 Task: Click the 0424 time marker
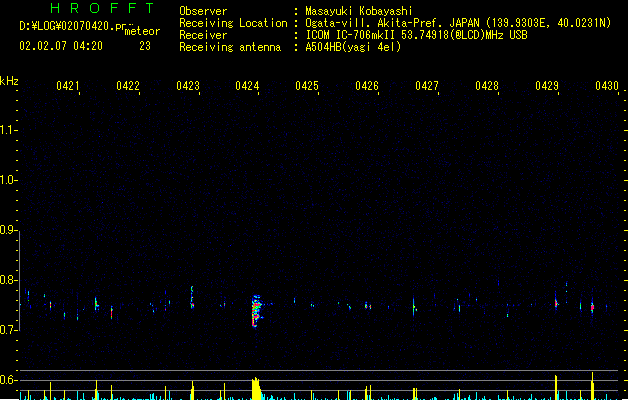click(247, 86)
